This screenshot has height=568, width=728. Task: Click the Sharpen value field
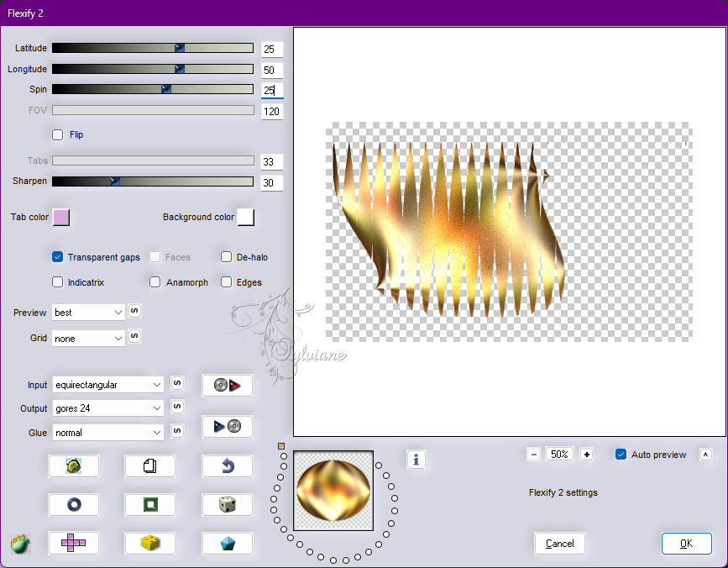pos(272,182)
